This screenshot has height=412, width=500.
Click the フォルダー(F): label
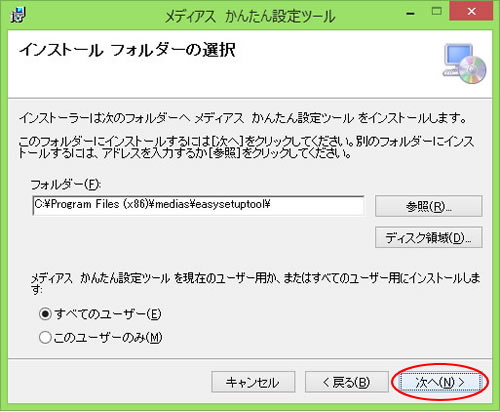[66, 184]
